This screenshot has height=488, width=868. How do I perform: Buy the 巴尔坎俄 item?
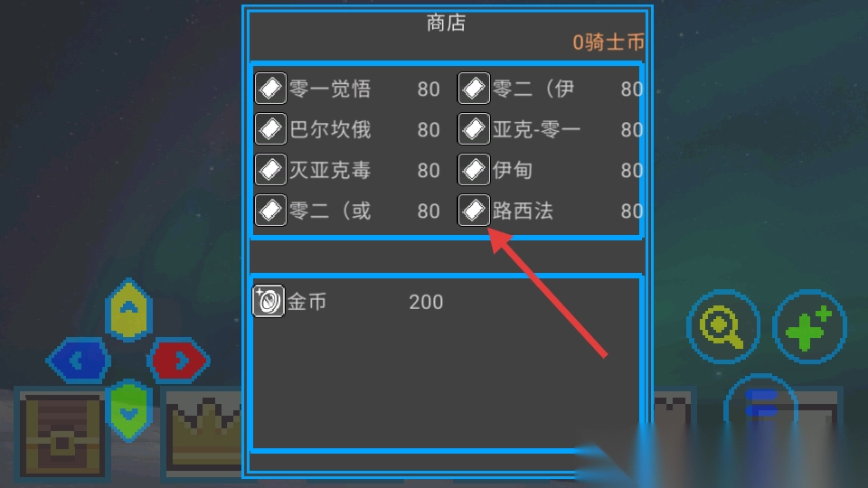347,129
